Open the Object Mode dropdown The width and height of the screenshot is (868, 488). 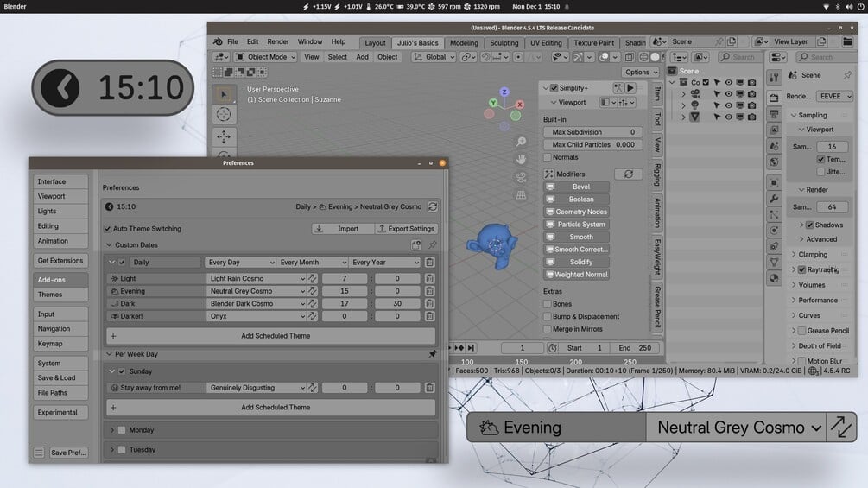coord(266,57)
